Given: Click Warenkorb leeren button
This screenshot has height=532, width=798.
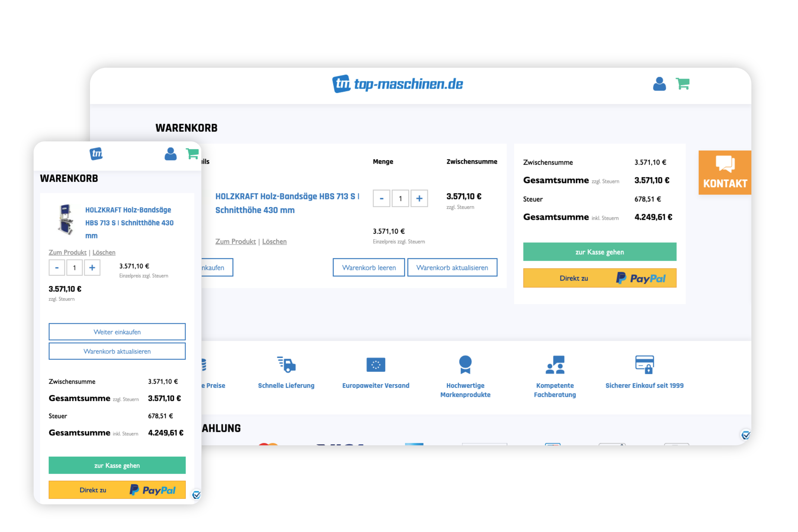Looking at the screenshot, I should tap(369, 268).
